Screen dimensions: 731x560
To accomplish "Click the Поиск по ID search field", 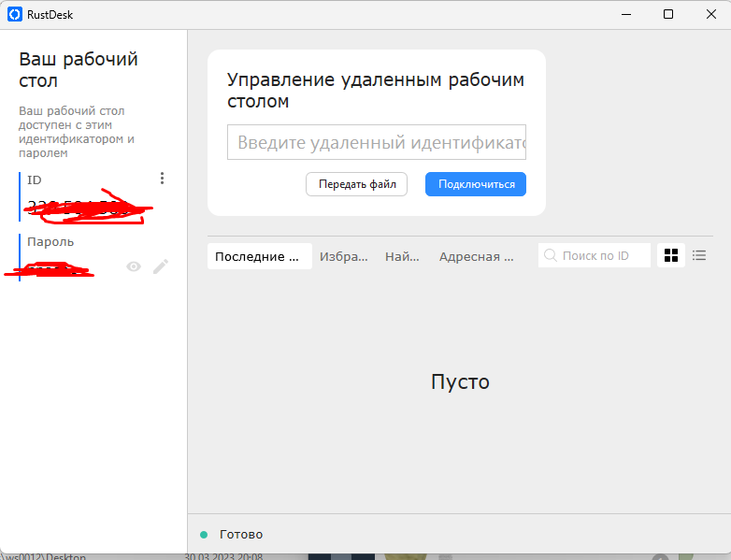I will pyautogui.click(x=594, y=255).
